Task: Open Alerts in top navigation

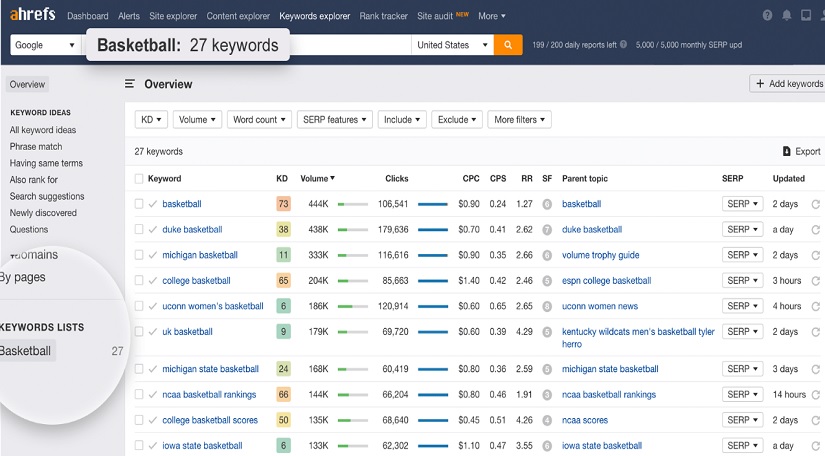Action: click(129, 16)
